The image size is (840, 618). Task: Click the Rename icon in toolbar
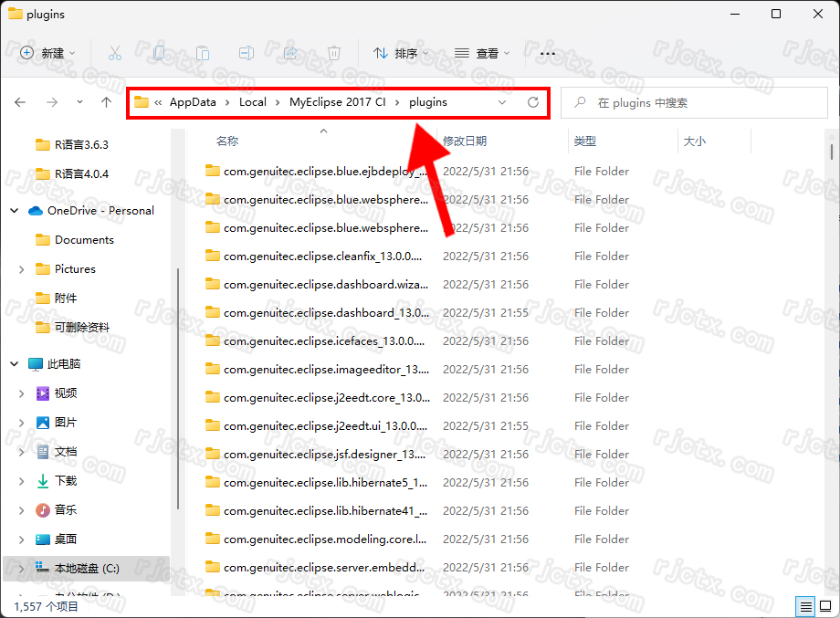[x=247, y=53]
